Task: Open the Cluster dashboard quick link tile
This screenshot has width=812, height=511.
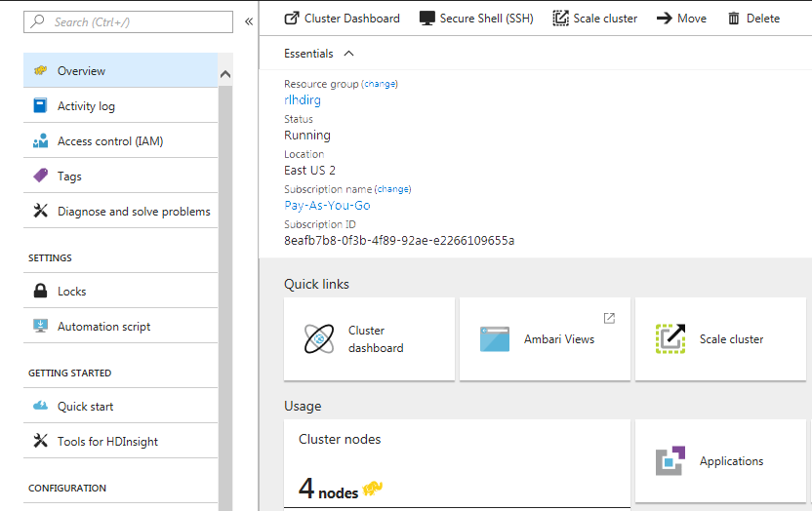Action: pyautogui.click(x=369, y=338)
